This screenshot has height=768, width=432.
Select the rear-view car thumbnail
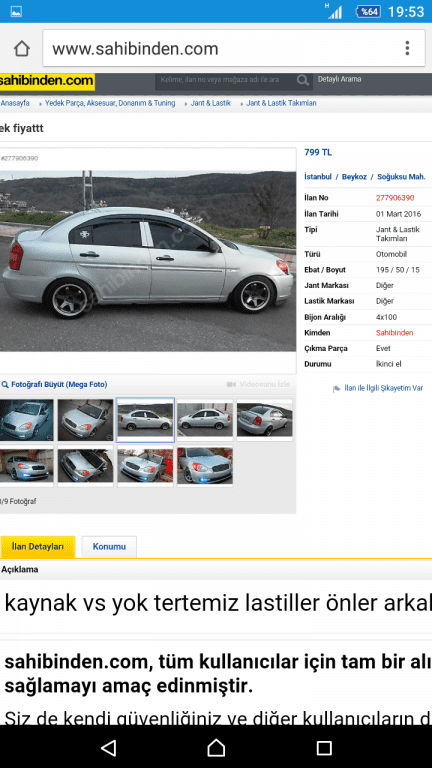pyautogui.click(x=265, y=420)
